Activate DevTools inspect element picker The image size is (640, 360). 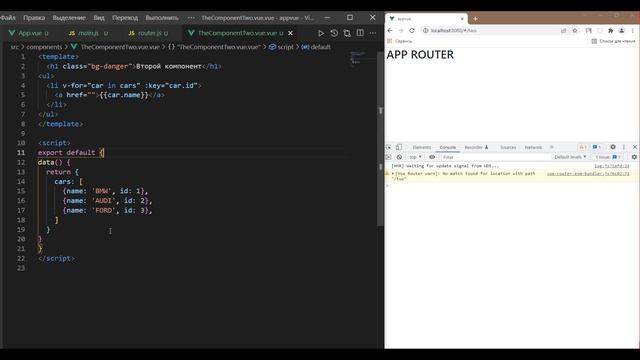[x=389, y=147]
